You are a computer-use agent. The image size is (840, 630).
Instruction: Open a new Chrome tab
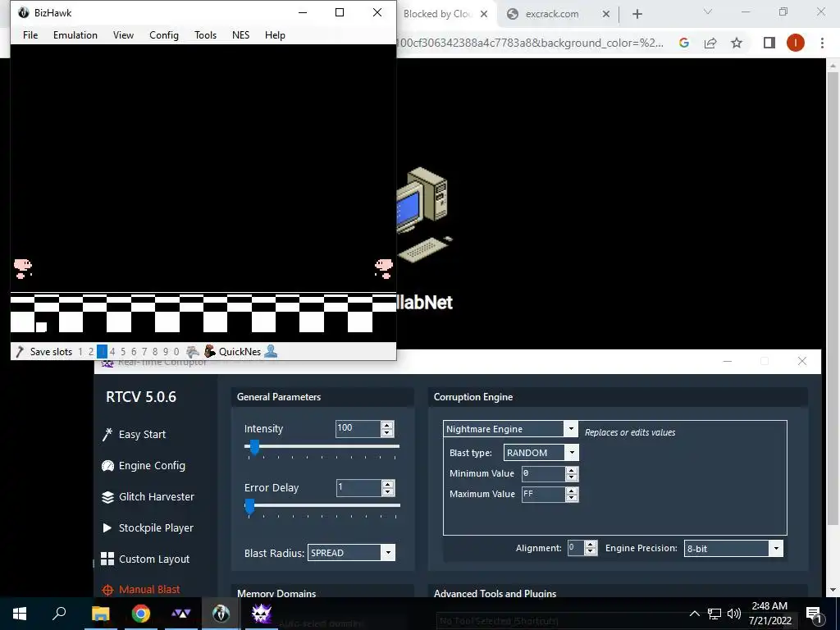637,14
